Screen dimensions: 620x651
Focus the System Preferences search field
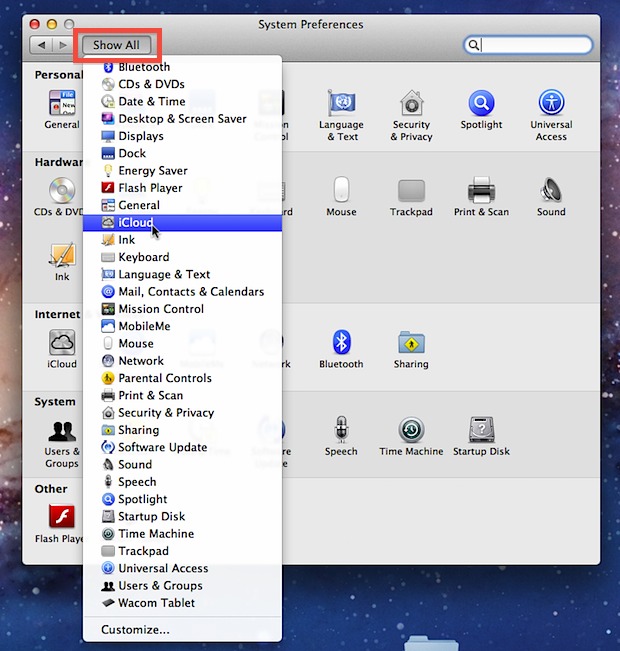pyautogui.click(x=528, y=45)
